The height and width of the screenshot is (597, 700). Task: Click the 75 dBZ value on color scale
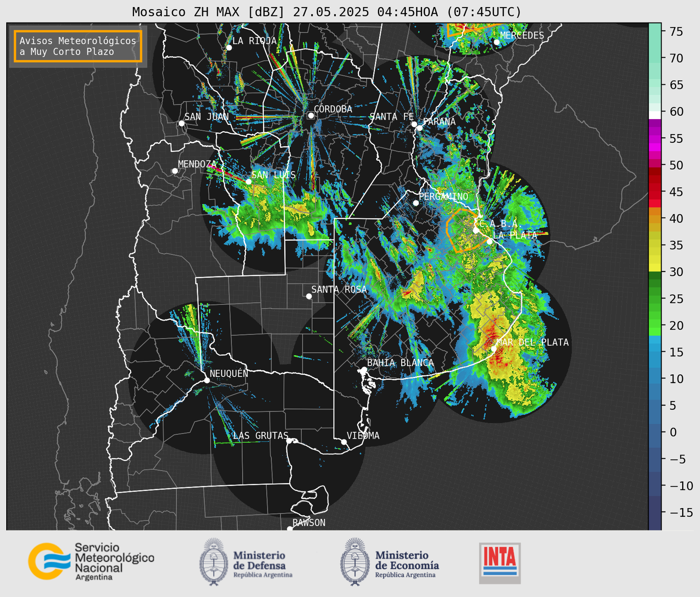(x=676, y=31)
